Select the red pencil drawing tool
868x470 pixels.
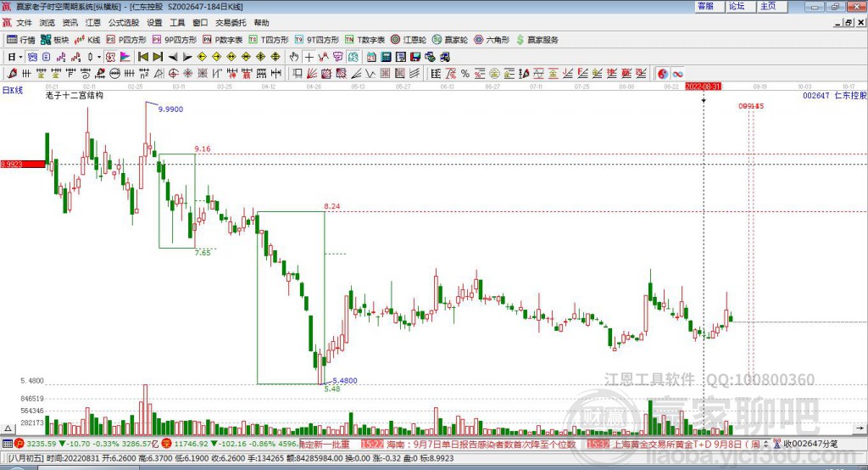tap(12, 74)
